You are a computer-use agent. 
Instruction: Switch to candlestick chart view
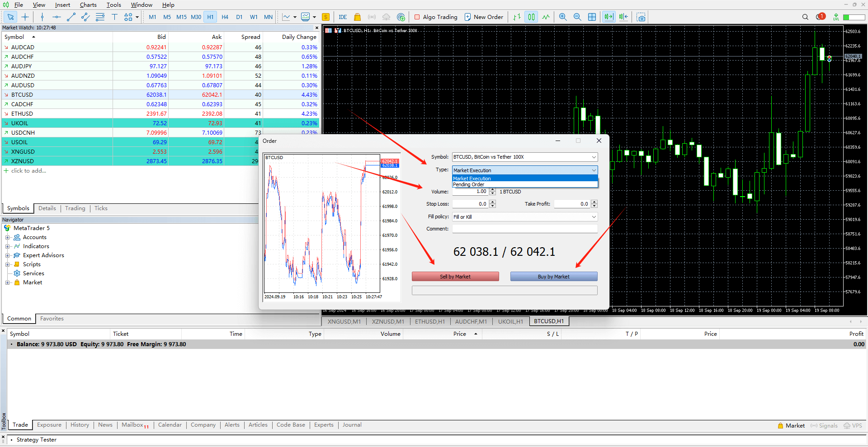click(531, 17)
